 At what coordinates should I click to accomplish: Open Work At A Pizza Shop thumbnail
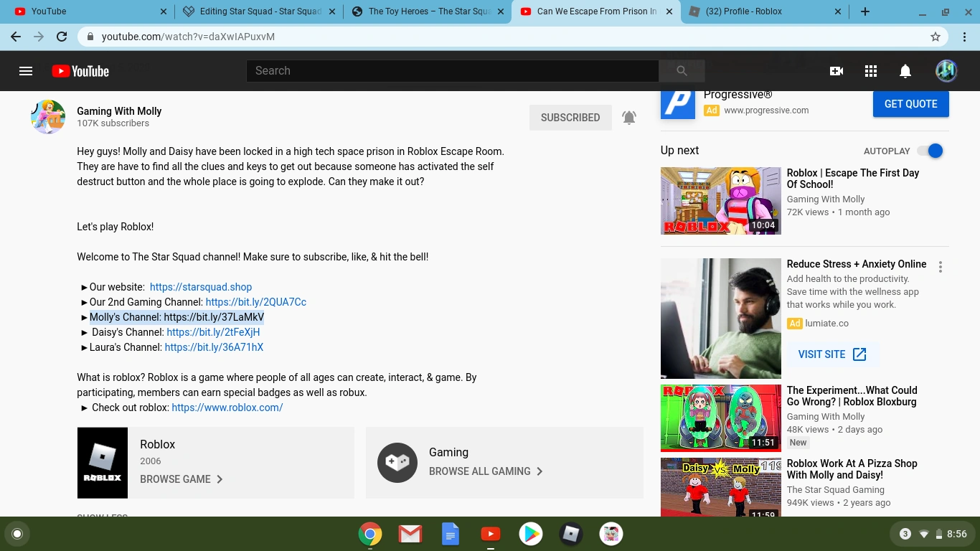click(721, 487)
